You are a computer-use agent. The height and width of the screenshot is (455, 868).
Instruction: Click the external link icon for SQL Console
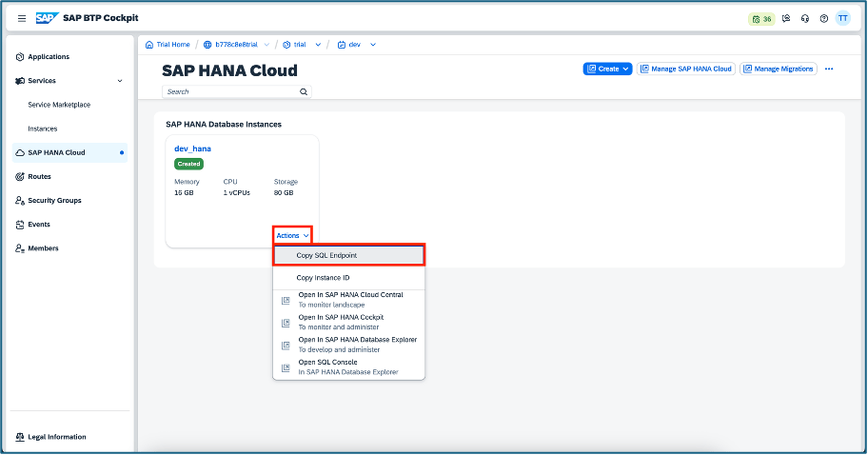(286, 368)
